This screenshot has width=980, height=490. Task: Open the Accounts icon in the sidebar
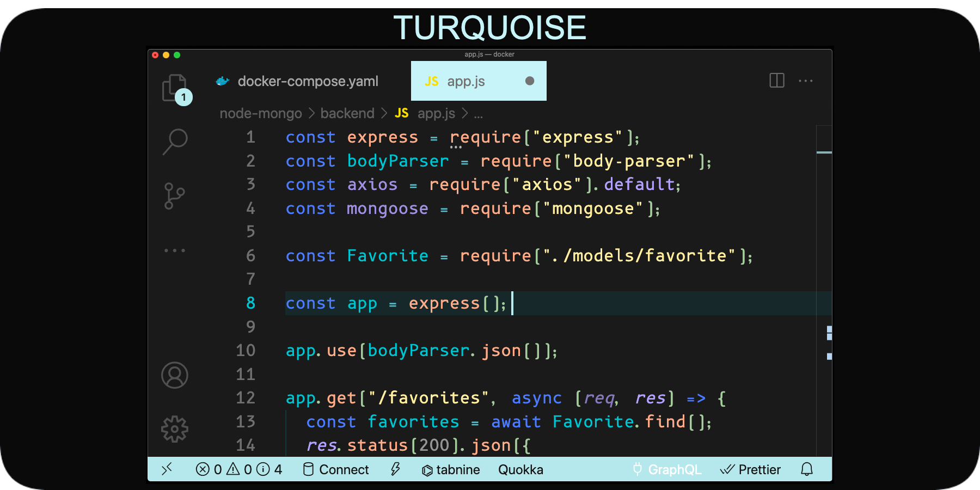174,375
